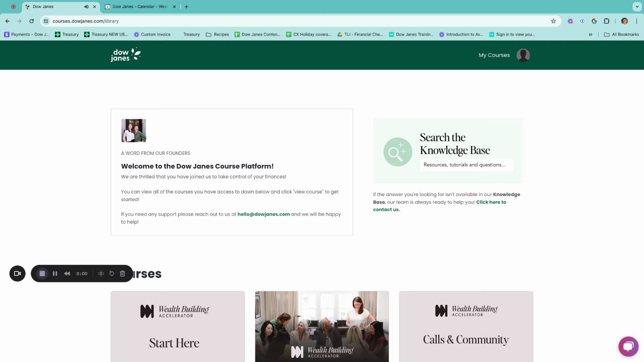Open the TLI - Financial Che... bookmark
Screen dimensions: 644x362
pos(360,35)
